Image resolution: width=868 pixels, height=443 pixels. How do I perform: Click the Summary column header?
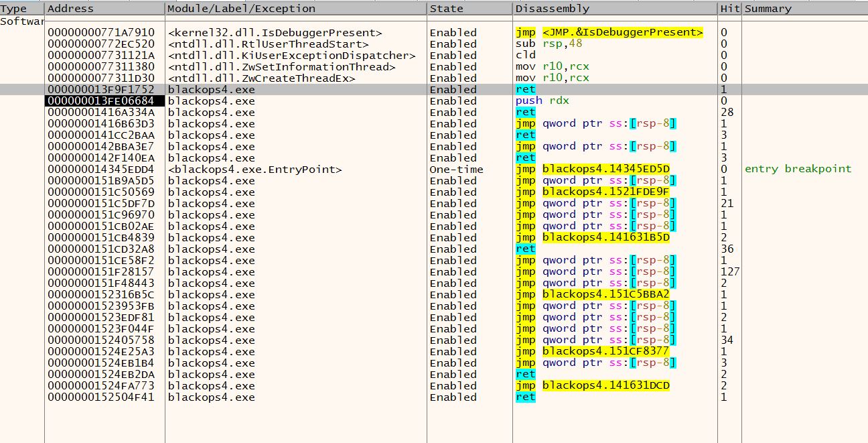coord(804,9)
